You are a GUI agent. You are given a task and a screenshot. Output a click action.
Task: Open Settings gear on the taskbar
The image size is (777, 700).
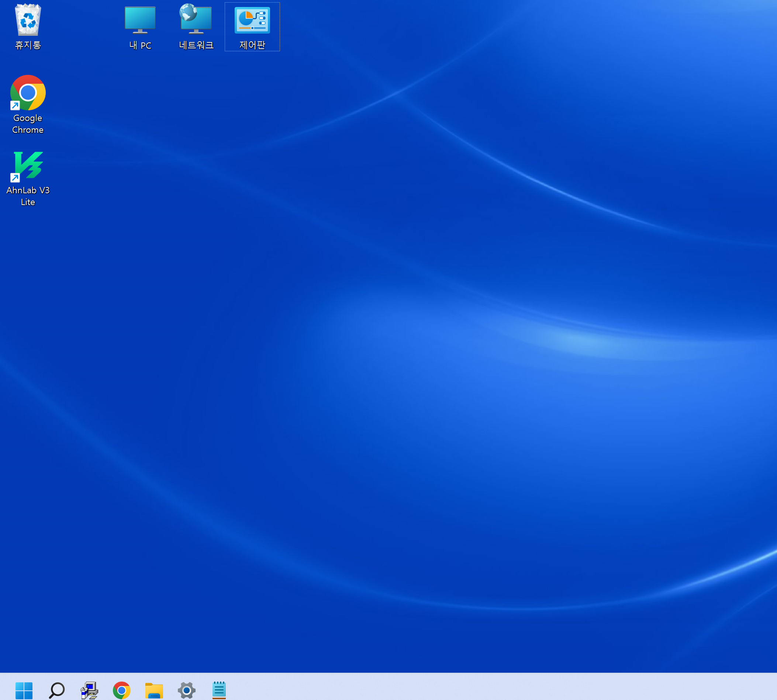tap(187, 690)
